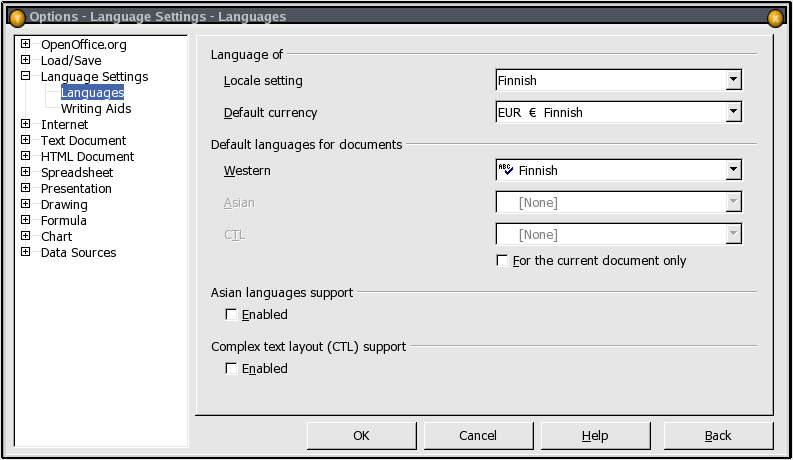Select OpenOffice.org category label
Image resolution: width=793 pixels, height=460 pixels.
tap(83, 44)
